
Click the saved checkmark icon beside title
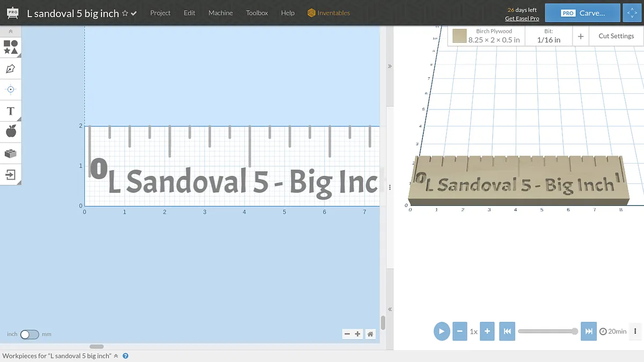point(134,13)
